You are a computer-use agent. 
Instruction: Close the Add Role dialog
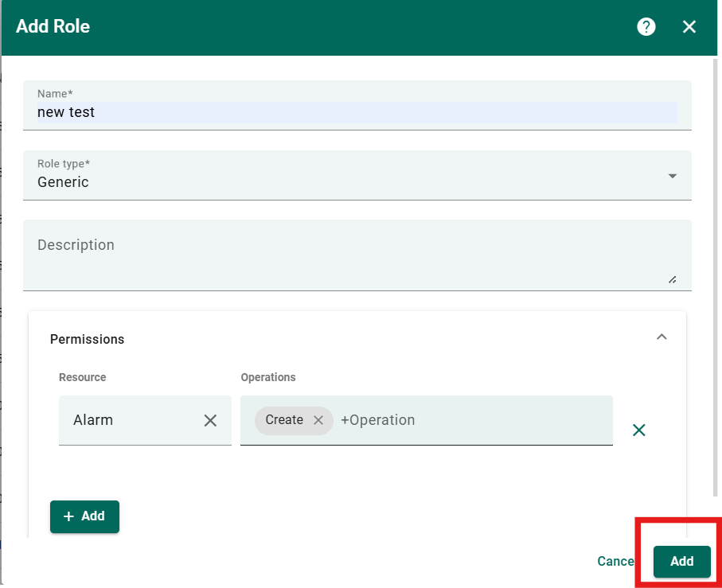coord(689,27)
